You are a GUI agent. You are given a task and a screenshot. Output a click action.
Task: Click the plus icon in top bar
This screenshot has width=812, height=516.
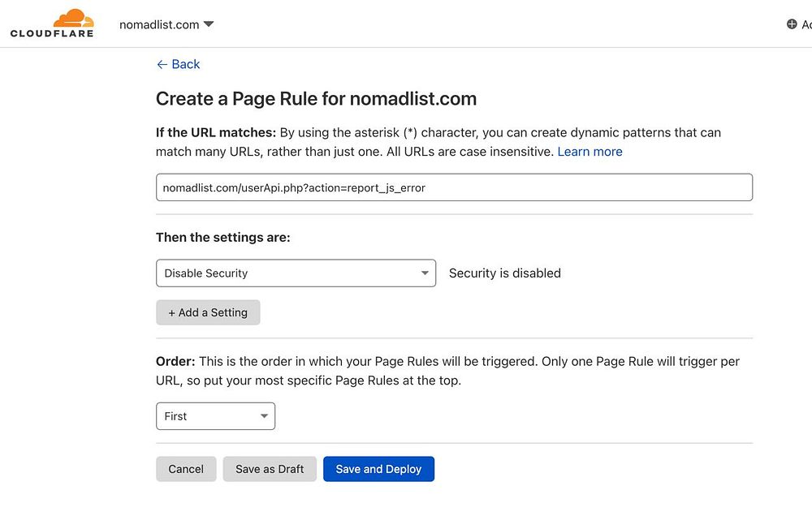pos(792,24)
